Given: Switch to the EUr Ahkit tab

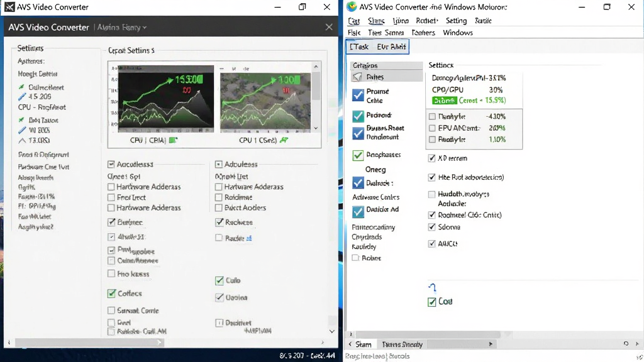Looking at the screenshot, I should (x=391, y=47).
